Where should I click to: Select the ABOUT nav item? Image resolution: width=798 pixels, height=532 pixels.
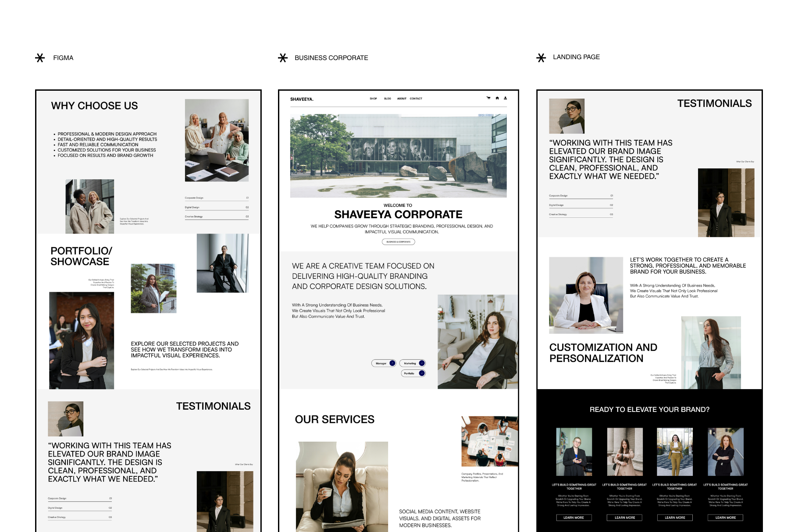coord(402,99)
